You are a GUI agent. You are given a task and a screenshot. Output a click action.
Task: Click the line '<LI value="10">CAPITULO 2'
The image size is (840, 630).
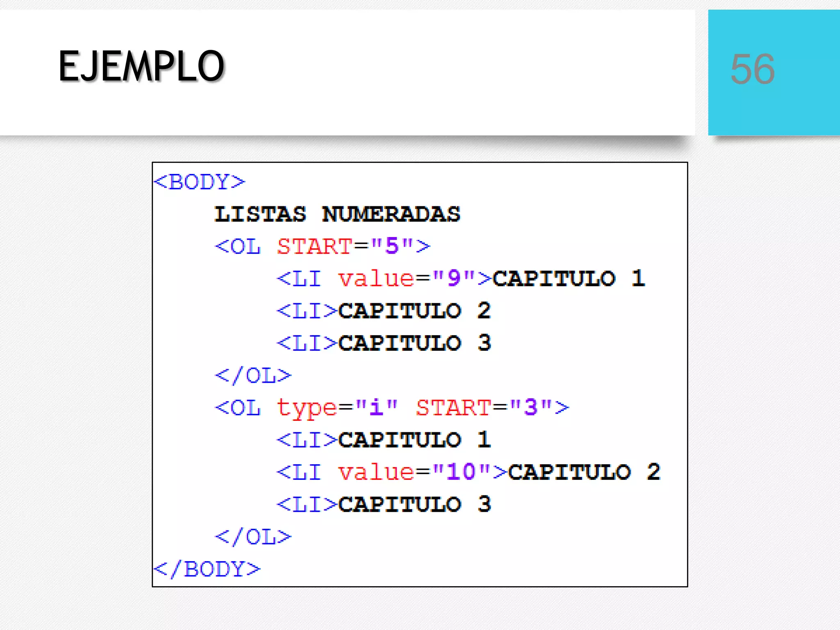[468, 472]
